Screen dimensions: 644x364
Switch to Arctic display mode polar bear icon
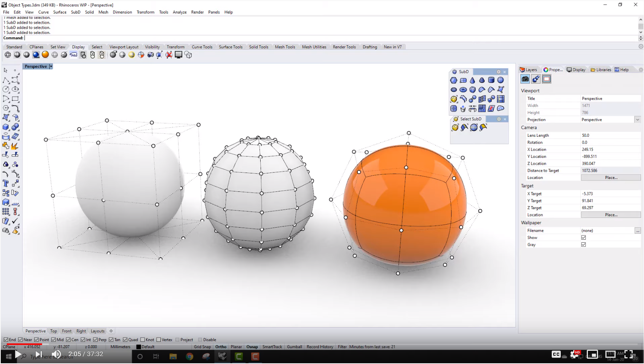(x=73, y=55)
